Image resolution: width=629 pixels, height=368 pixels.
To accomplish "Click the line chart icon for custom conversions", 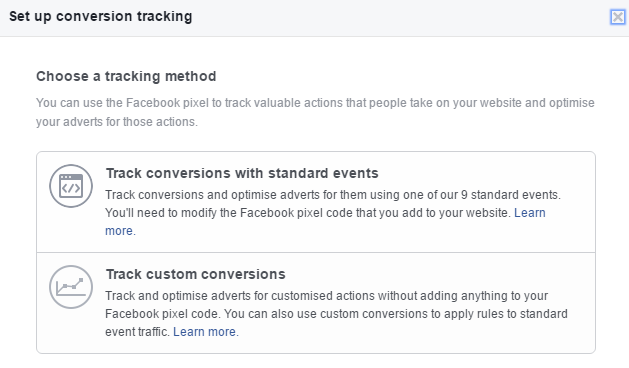I will click(71, 287).
